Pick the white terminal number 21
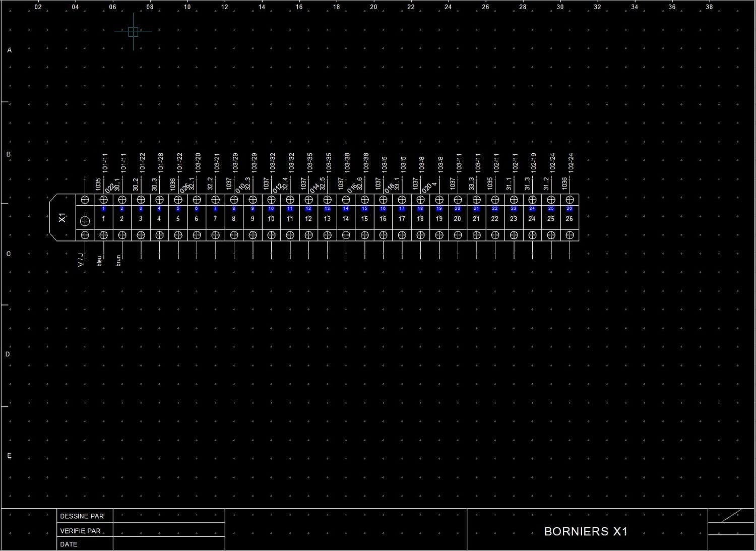756x551 pixels. click(476, 219)
